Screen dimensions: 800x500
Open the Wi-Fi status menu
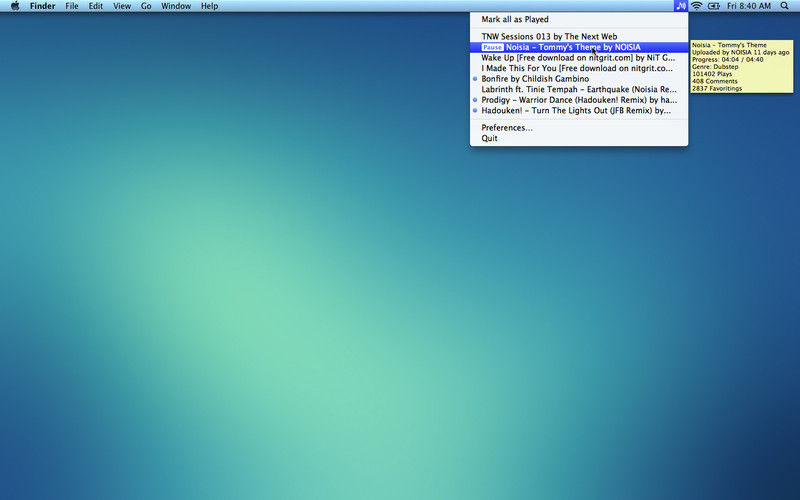[696, 6]
